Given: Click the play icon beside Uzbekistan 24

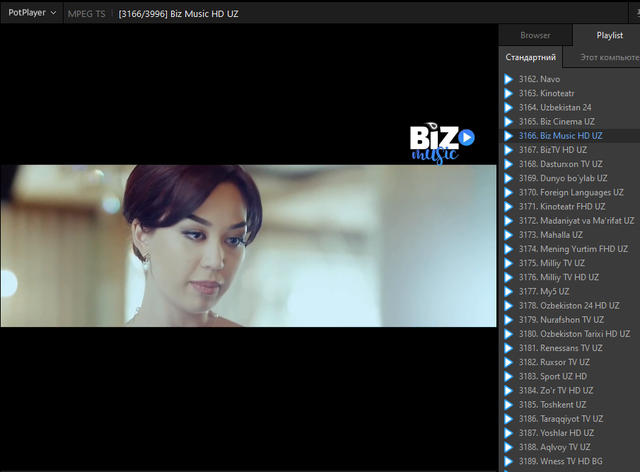Looking at the screenshot, I should tap(508, 107).
